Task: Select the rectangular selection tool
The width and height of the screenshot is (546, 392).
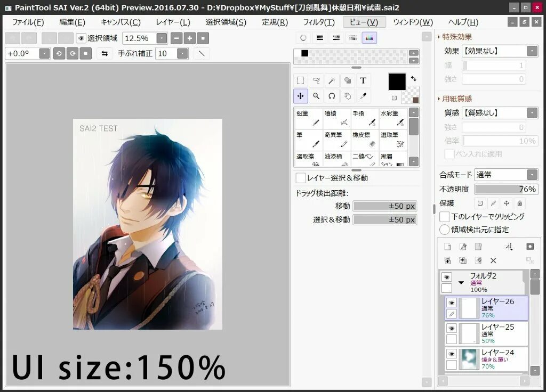Action: (x=300, y=80)
